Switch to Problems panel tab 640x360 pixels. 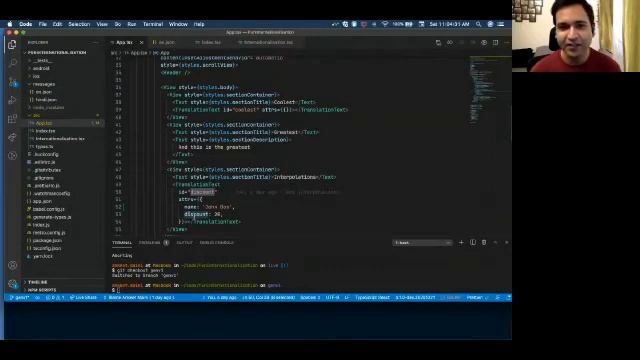153,242
